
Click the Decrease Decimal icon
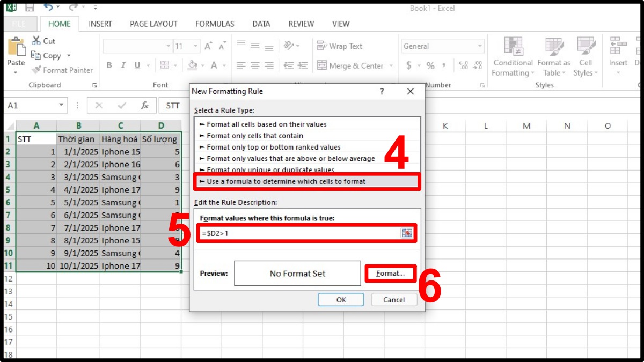coord(477,65)
